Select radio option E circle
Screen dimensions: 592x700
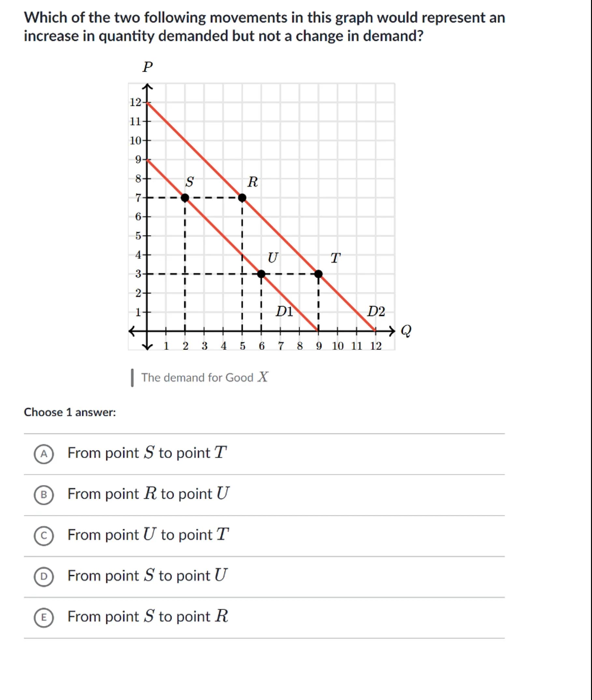click(x=44, y=618)
